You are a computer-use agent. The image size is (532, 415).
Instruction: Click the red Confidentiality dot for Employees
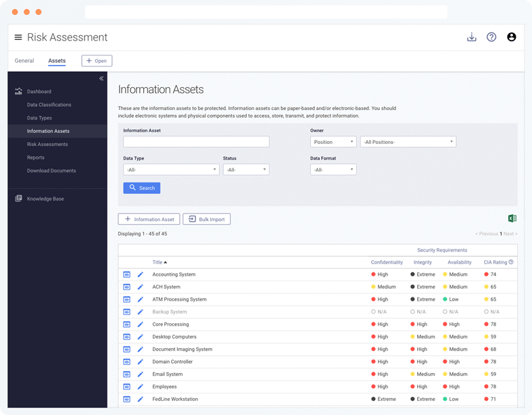point(373,387)
